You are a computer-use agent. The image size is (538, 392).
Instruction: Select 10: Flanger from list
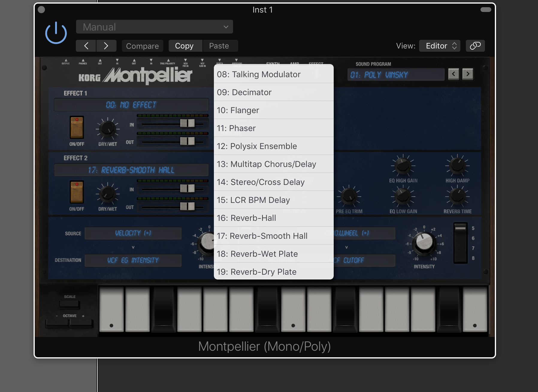274,110
